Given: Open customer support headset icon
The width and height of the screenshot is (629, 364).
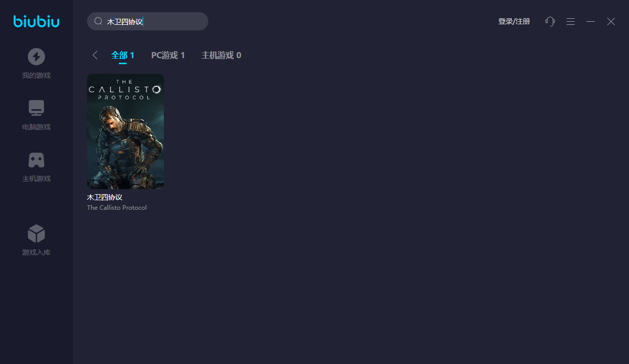Looking at the screenshot, I should point(550,21).
